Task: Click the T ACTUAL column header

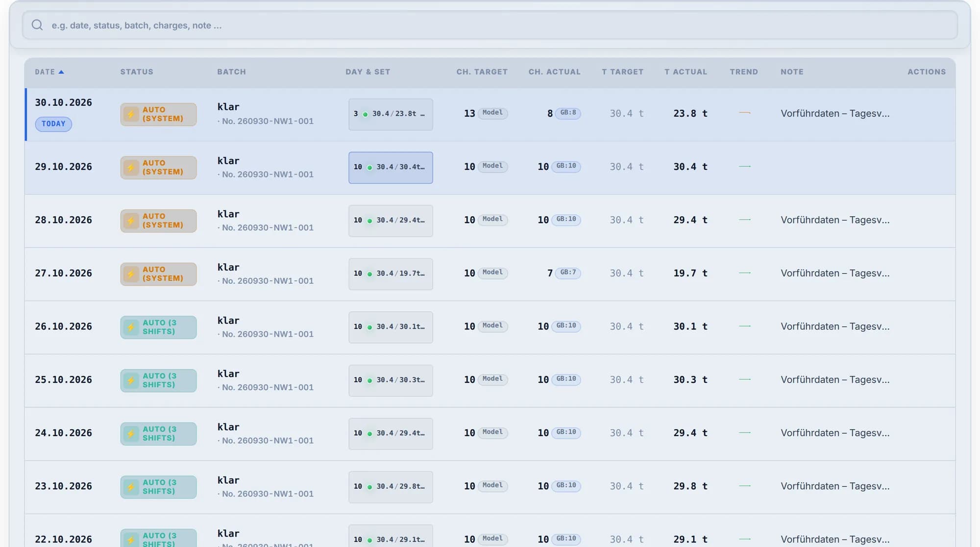Action: click(x=686, y=72)
